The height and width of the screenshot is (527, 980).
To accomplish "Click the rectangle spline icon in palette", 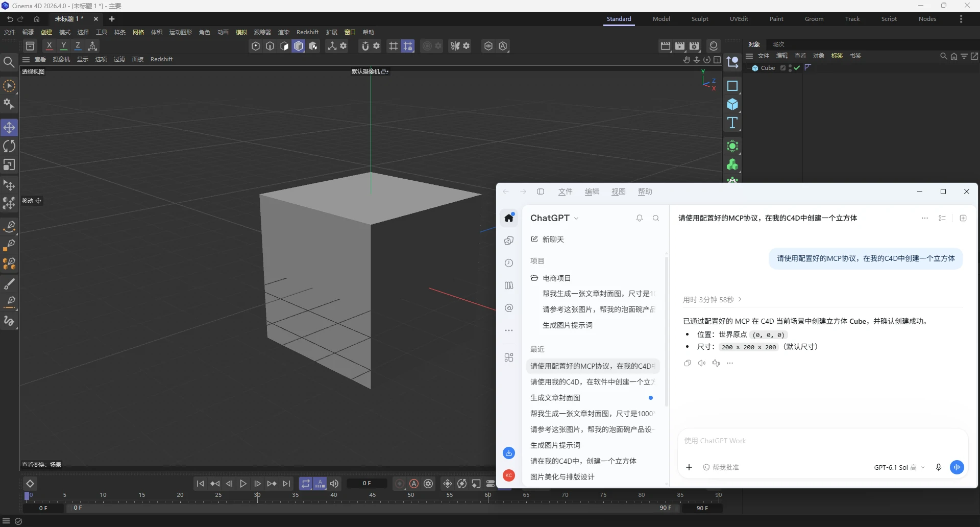I will click(x=732, y=86).
